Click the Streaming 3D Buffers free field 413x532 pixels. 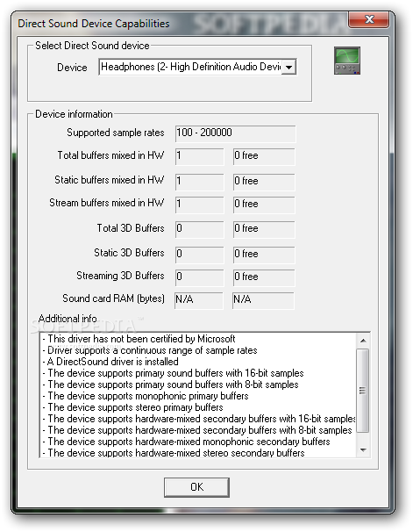264,277
